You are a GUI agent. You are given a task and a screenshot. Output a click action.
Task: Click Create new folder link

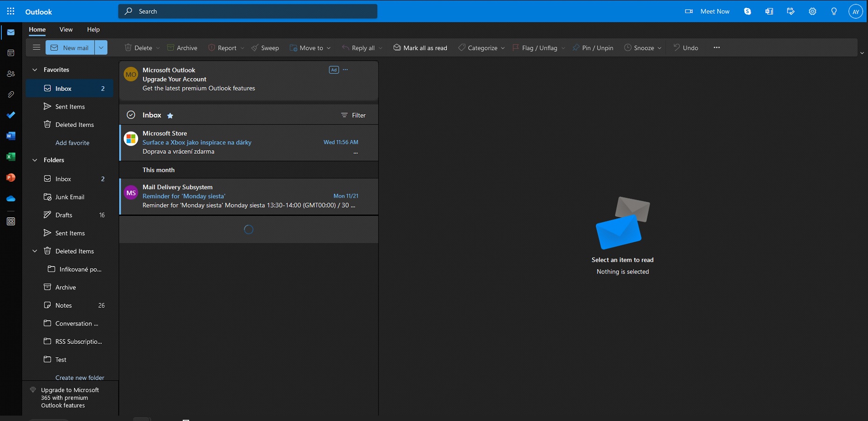(x=80, y=377)
